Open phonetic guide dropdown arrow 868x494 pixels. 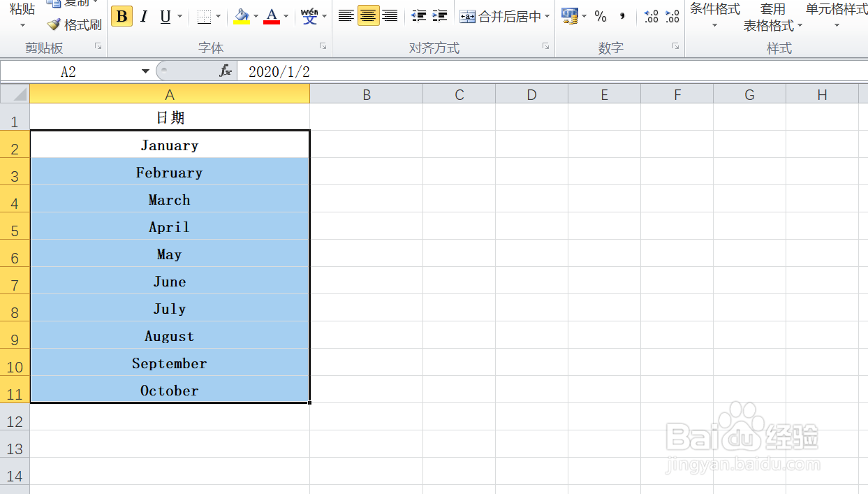tap(324, 16)
